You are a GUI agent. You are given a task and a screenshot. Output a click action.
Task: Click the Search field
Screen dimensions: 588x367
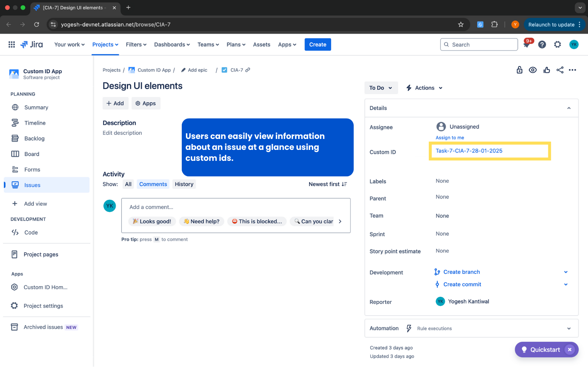(479, 45)
